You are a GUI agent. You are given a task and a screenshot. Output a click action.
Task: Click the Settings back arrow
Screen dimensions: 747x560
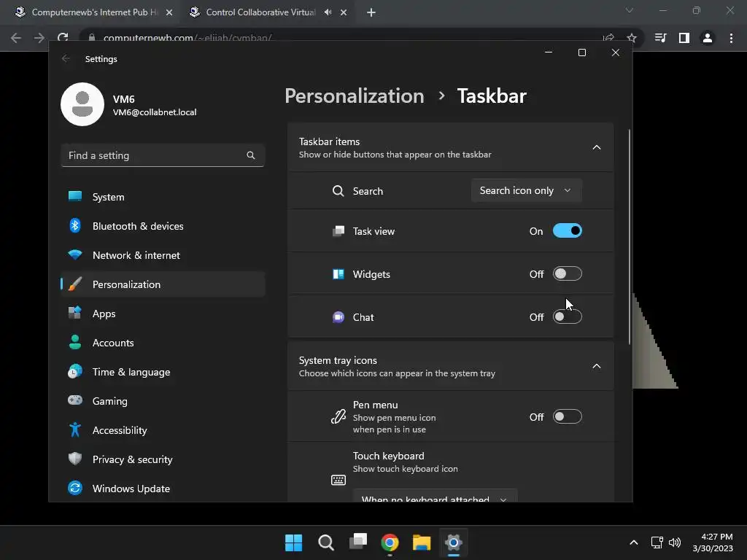pos(66,58)
